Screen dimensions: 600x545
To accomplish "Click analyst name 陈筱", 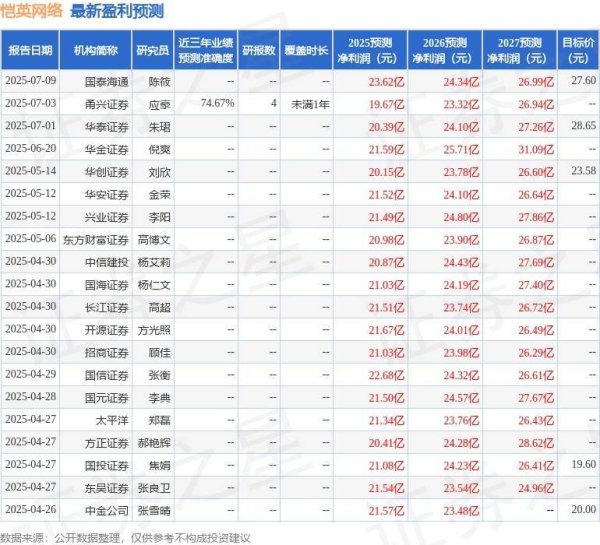I will [x=159, y=82].
